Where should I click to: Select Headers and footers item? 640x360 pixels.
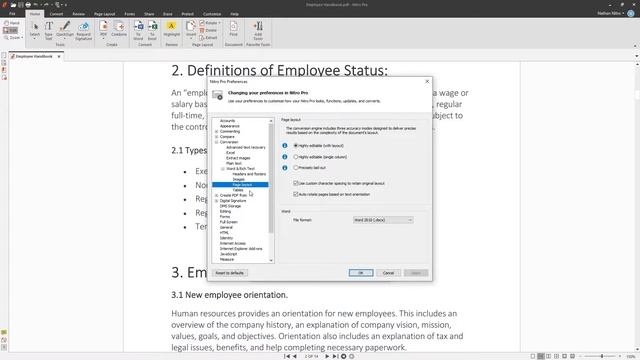click(x=249, y=174)
